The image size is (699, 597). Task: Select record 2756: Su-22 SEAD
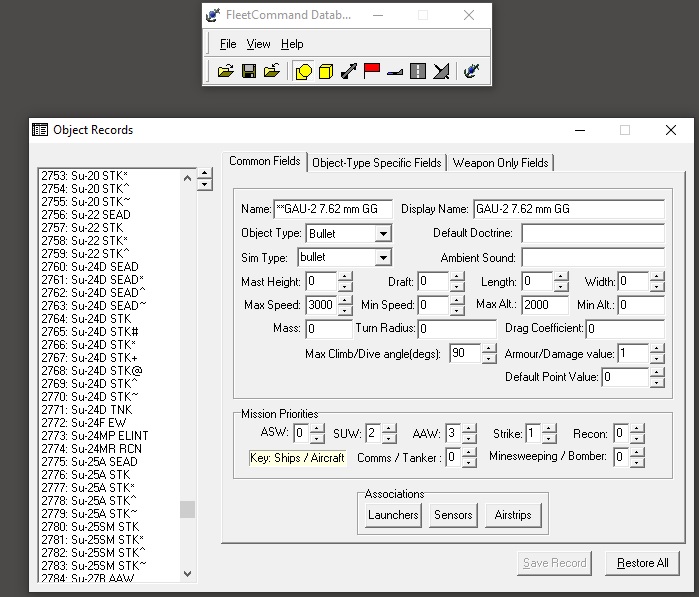(86, 215)
